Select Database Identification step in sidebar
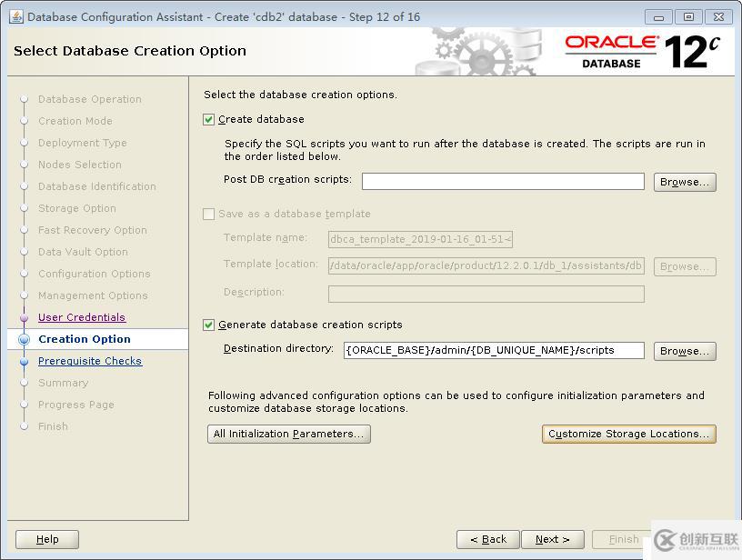This screenshot has height=560, width=742. click(97, 186)
